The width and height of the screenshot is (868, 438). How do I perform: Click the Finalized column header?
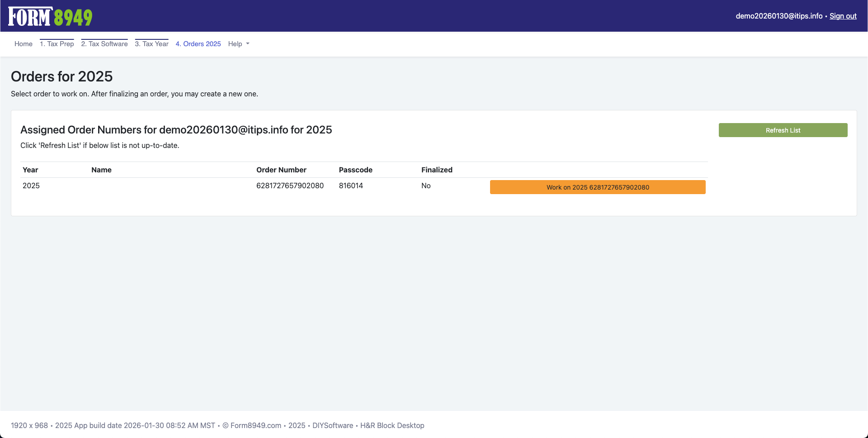click(437, 170)
